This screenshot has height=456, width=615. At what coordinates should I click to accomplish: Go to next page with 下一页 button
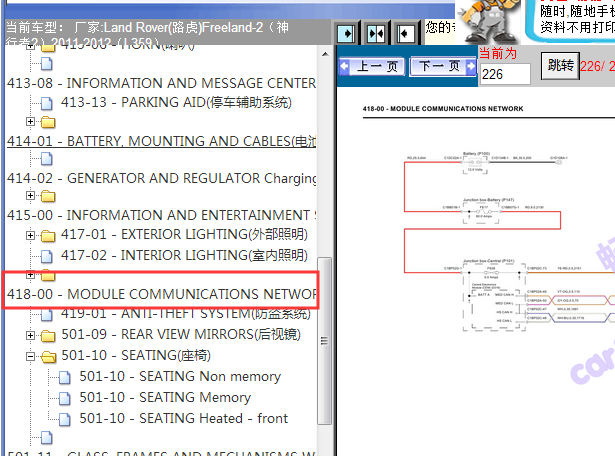coord(443,66)
